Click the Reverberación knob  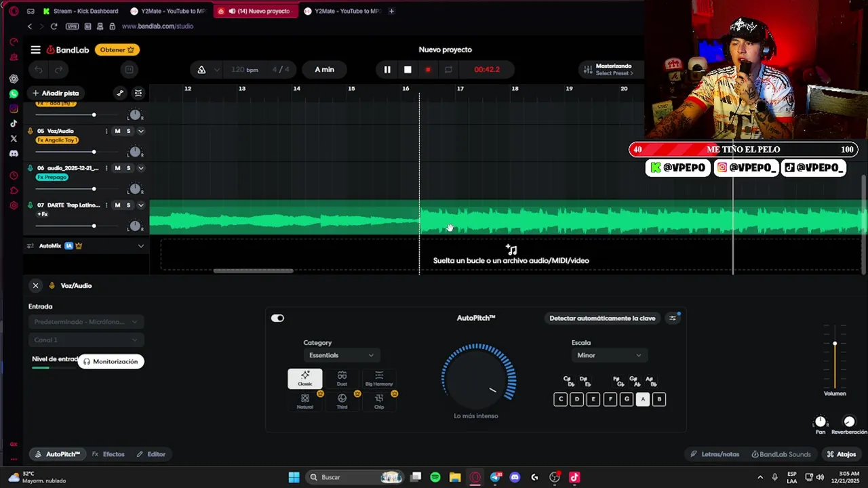tap(849, 422)
